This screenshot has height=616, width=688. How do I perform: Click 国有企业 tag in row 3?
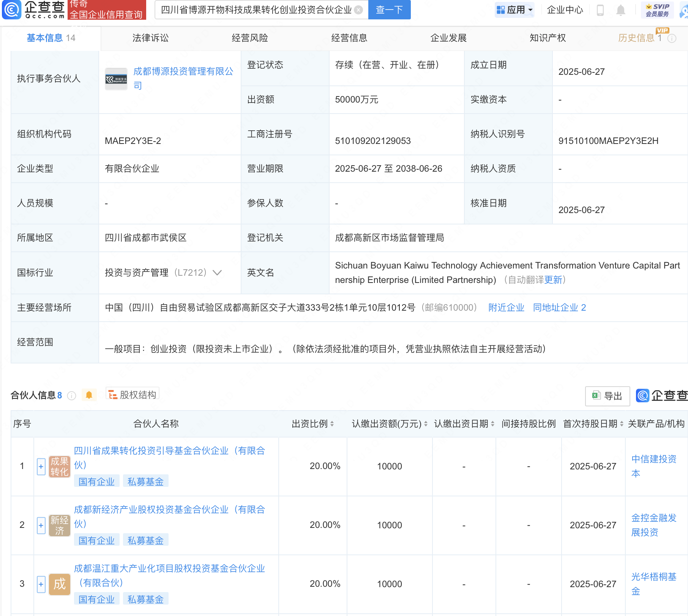pos(97,599)
